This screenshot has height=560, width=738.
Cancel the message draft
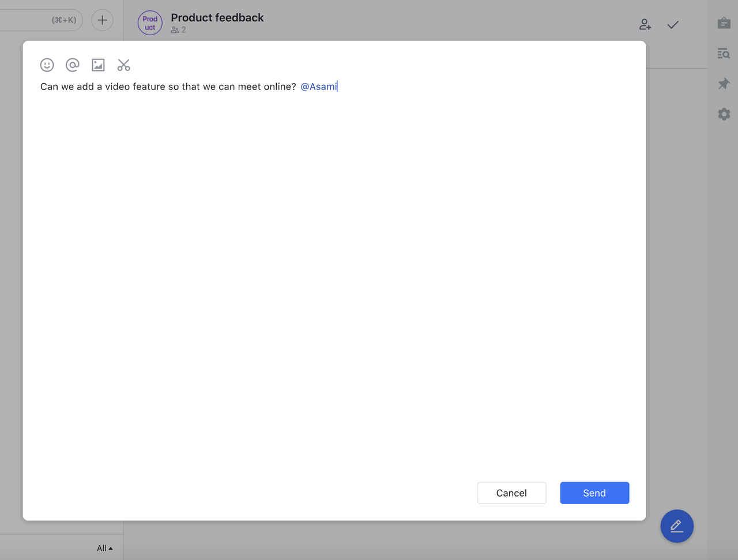coord(511,493)
